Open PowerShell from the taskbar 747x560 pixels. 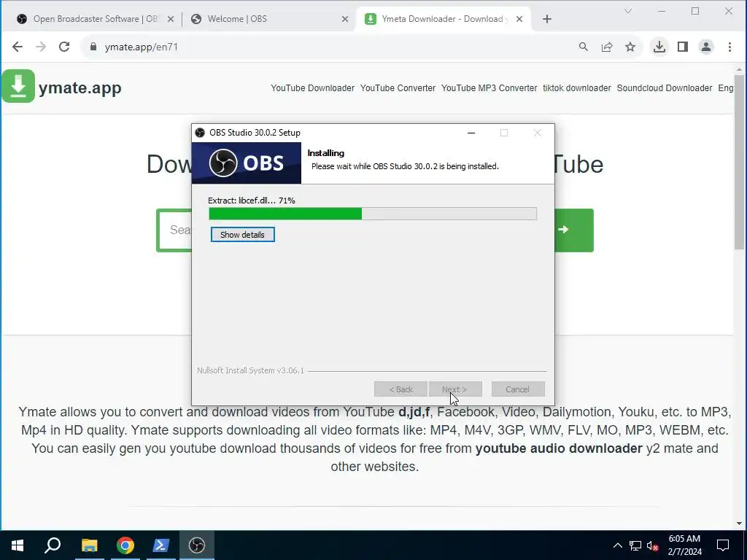[x=161, y=545]
